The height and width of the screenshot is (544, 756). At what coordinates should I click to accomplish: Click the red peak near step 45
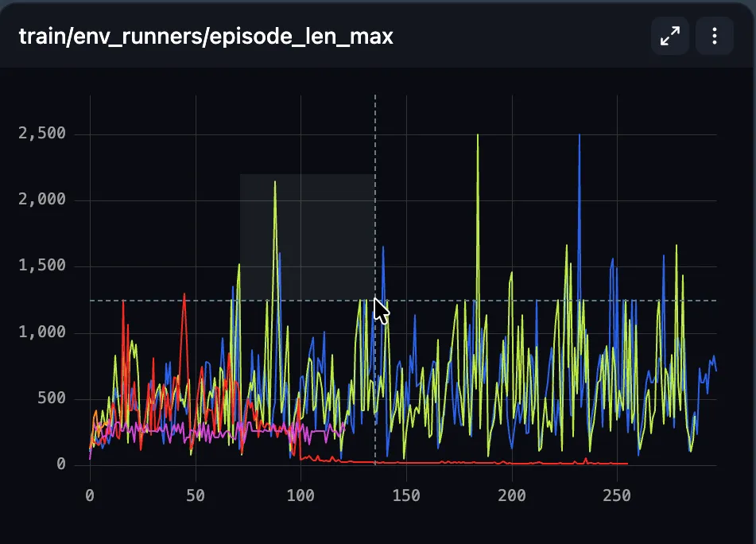(184, 294)
